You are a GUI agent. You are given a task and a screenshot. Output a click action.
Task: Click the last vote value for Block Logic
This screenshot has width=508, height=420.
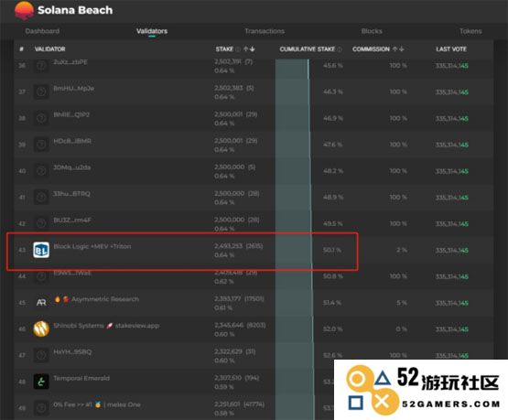click(x=452, y=251)
